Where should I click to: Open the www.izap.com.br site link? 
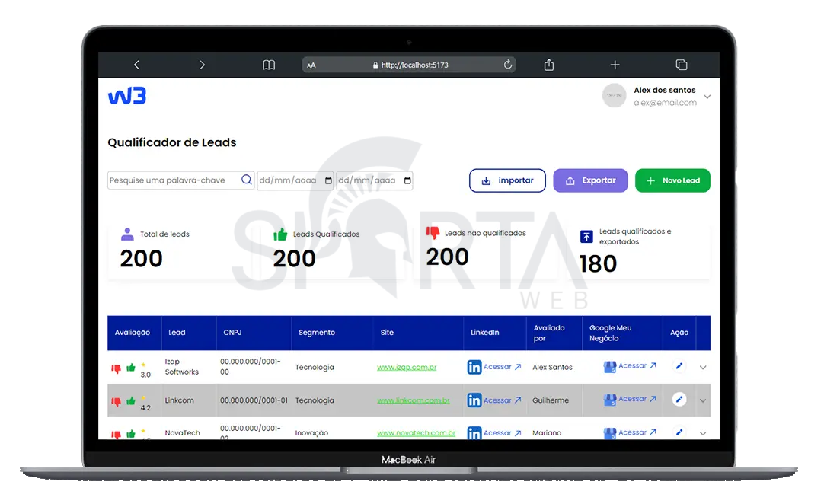coord(407,368)
